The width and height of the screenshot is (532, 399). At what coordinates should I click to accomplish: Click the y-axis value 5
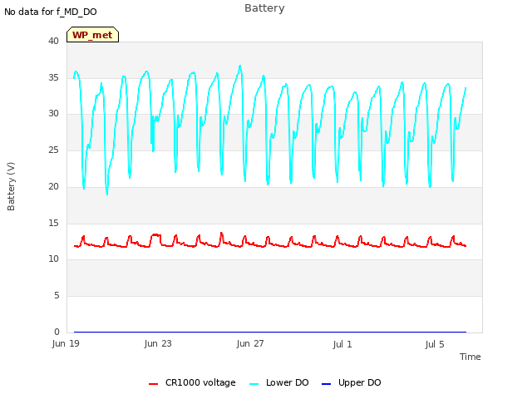tap(57, 296)
